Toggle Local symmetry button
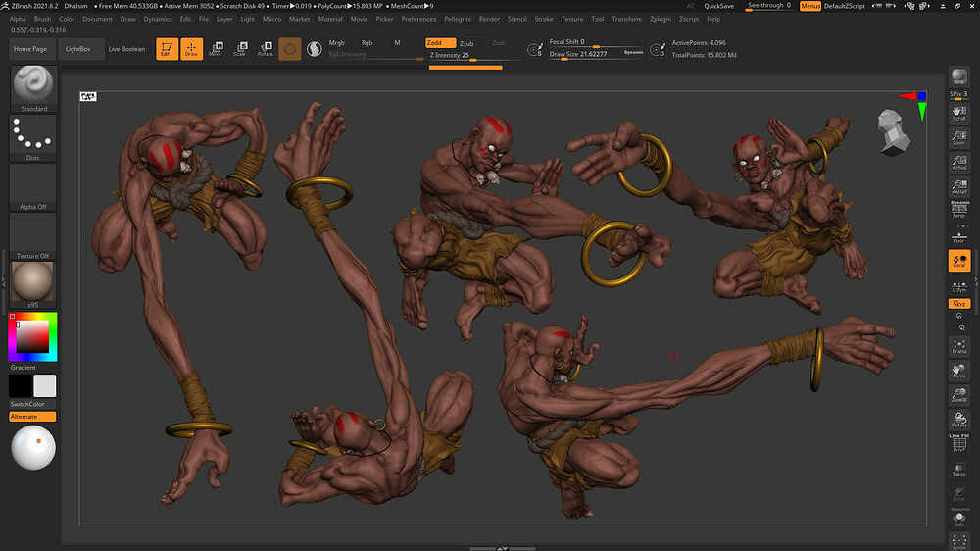 tap(958, 261)
